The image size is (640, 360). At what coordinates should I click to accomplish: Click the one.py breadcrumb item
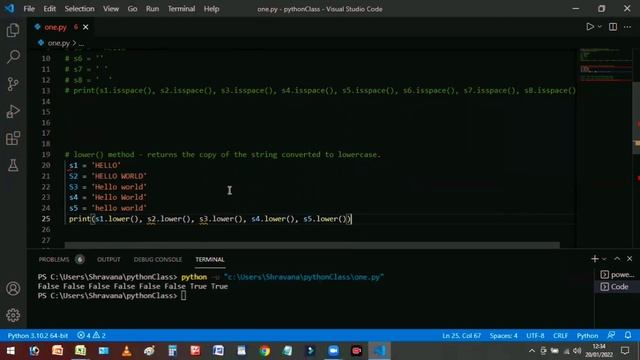click(58, 43)
